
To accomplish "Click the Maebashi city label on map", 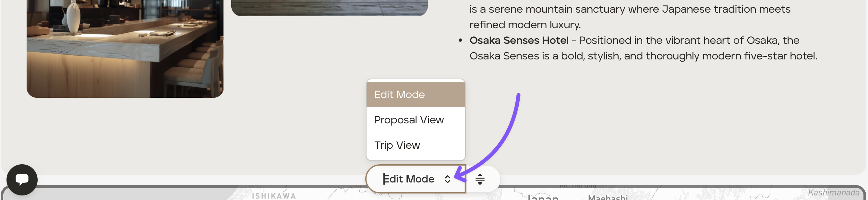I will click(x=608, y=197).
